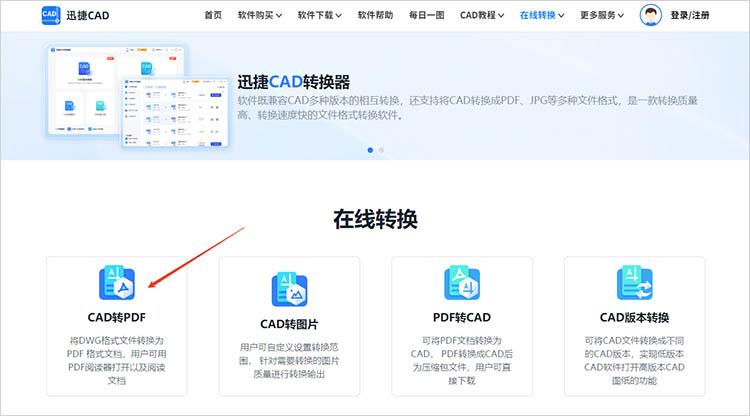The image size is (750, 416).
Task: Click the PDF转CAD conversion icon
Action: tap(462, 283)
